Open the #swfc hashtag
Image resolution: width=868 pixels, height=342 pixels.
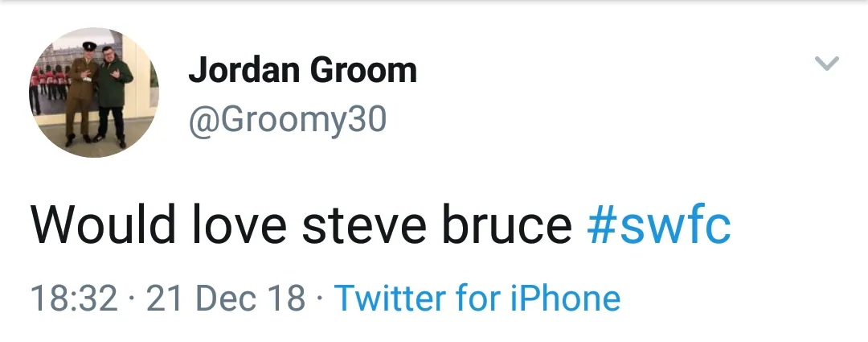tap(658, 225)
